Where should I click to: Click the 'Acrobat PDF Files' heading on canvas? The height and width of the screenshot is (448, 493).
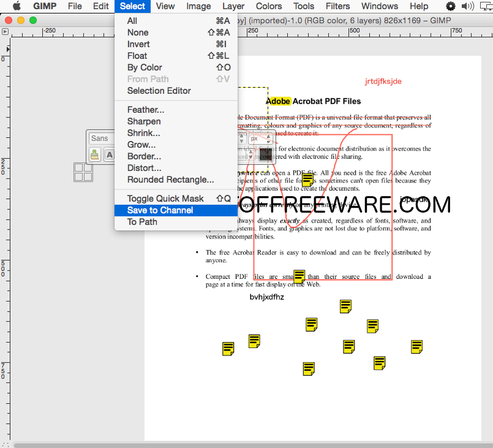click(x=326, y=101)
